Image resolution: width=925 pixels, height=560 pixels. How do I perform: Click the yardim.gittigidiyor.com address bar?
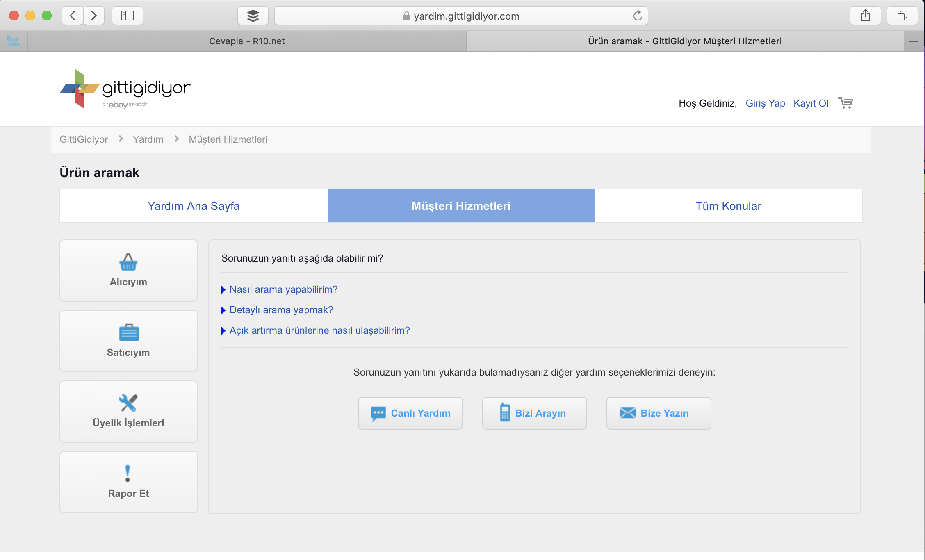point(461,16)
